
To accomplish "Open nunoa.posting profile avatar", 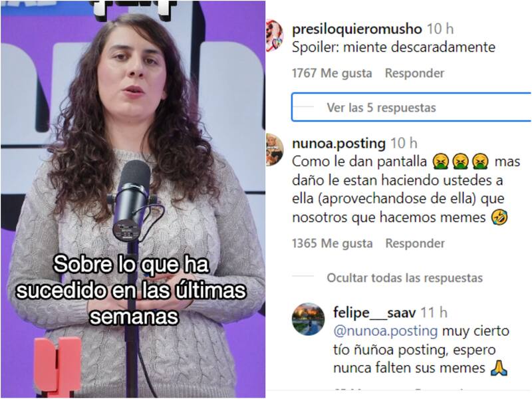I will click(x=275, y=150).
